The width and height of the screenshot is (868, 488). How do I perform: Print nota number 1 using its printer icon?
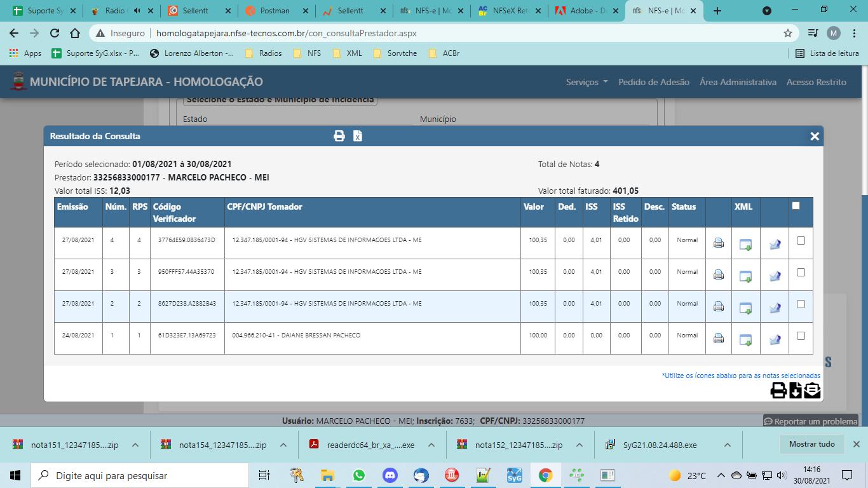(719, 338)
